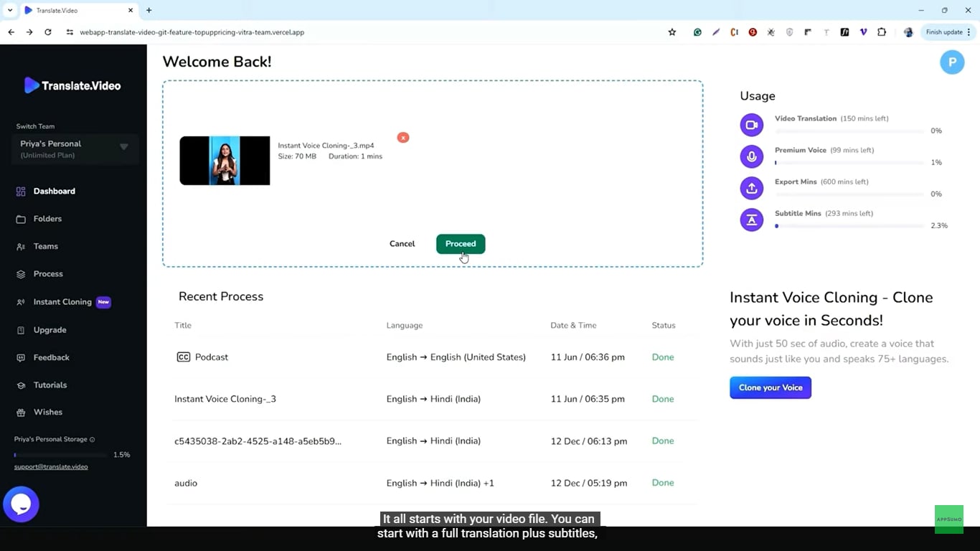Image resolution: width=980 pixels, height=551 pixels.
Task: Click the Premium Voice usage bar
Action: (x=849, y=163)
